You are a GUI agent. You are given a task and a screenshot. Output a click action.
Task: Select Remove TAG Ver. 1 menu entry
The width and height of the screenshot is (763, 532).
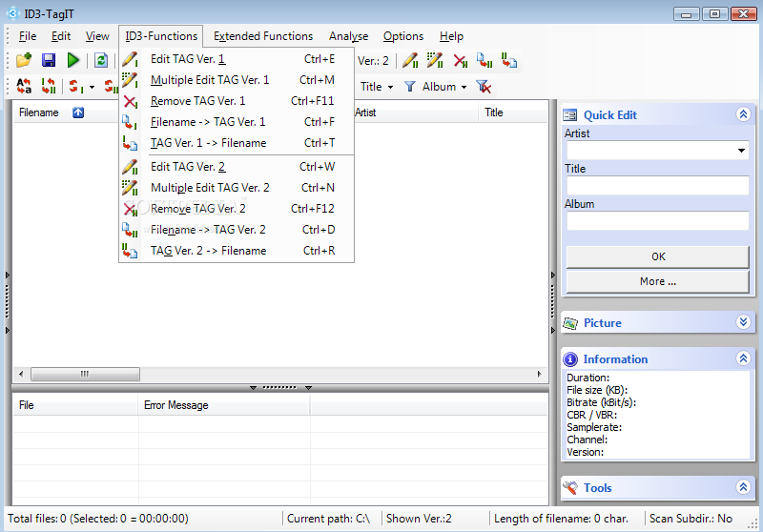pyautogui.click(x=237, y=101)
